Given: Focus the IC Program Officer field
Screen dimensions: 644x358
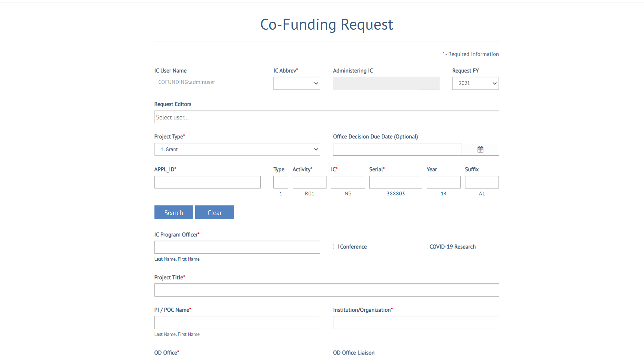Looking at the screenshot, I should point(237,247).
